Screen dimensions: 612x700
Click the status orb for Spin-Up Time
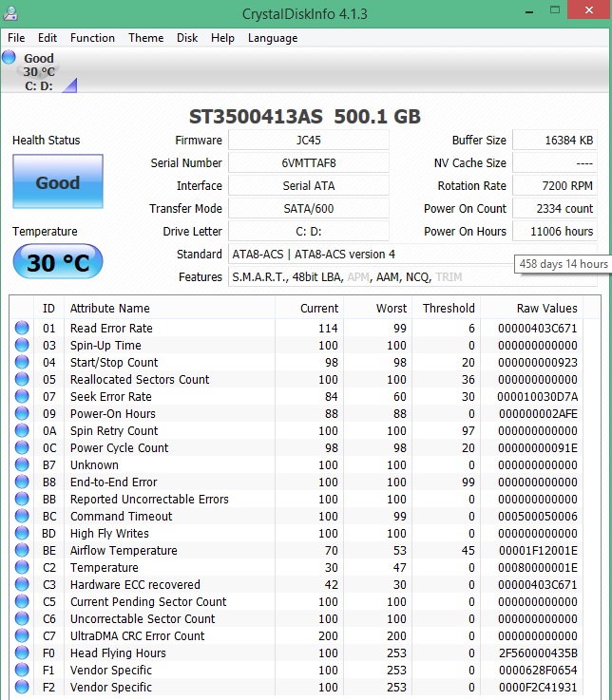pyautogui.click(x=22, y=345)
